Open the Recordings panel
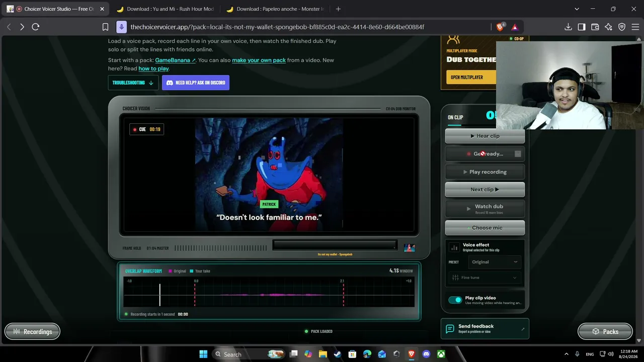This screenshot has width=644, height=362. coord(32,331)
